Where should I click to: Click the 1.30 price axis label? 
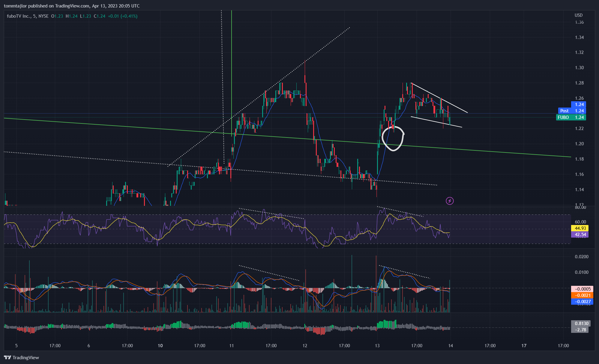(579, 68)
